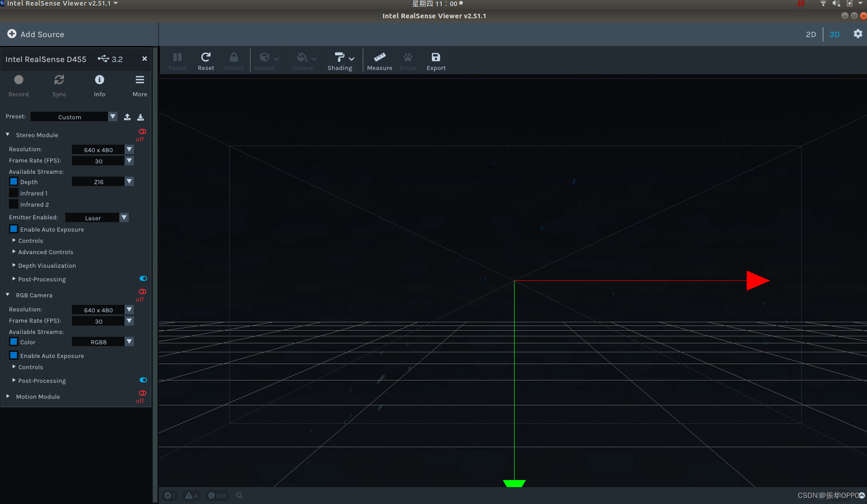Uncheck the Depth stream checkbox
The width and height of the screenshot is (867, 504).
tap(14, 181)
